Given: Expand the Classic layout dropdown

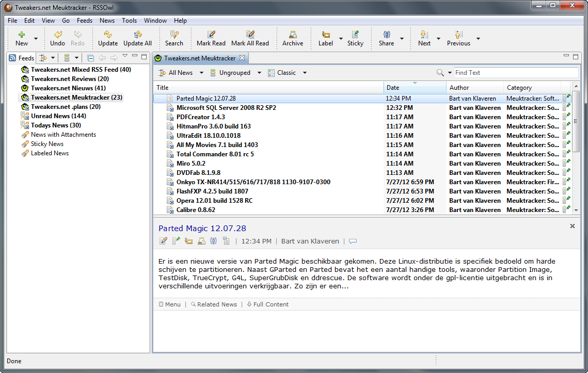Looking at the screenshot, I should click(x=305, y=73).
